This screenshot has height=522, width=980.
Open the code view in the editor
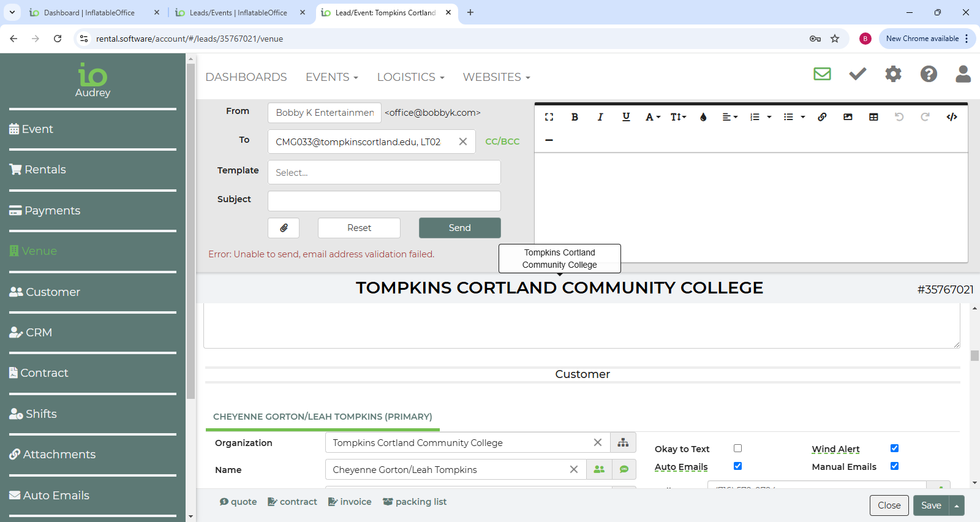(951, 117)
